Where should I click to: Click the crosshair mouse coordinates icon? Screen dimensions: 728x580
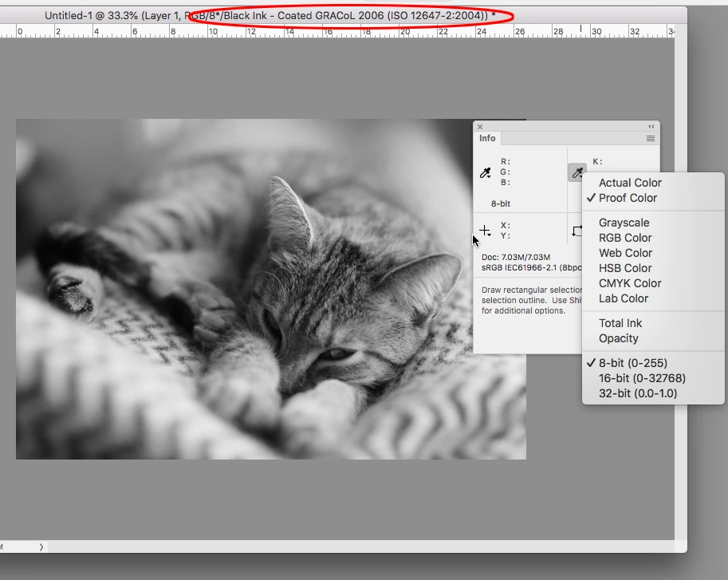click(x=485, y=231)
